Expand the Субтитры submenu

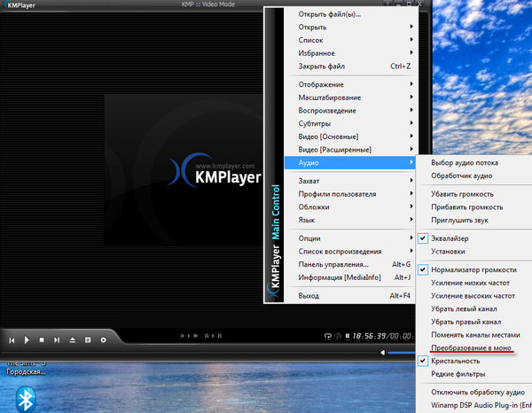[x=350, y=123]
